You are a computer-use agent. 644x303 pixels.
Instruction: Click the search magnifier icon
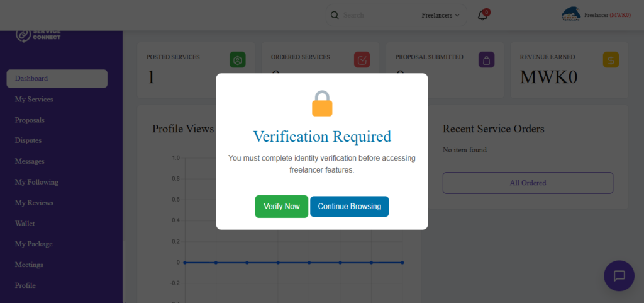(335, 15)
